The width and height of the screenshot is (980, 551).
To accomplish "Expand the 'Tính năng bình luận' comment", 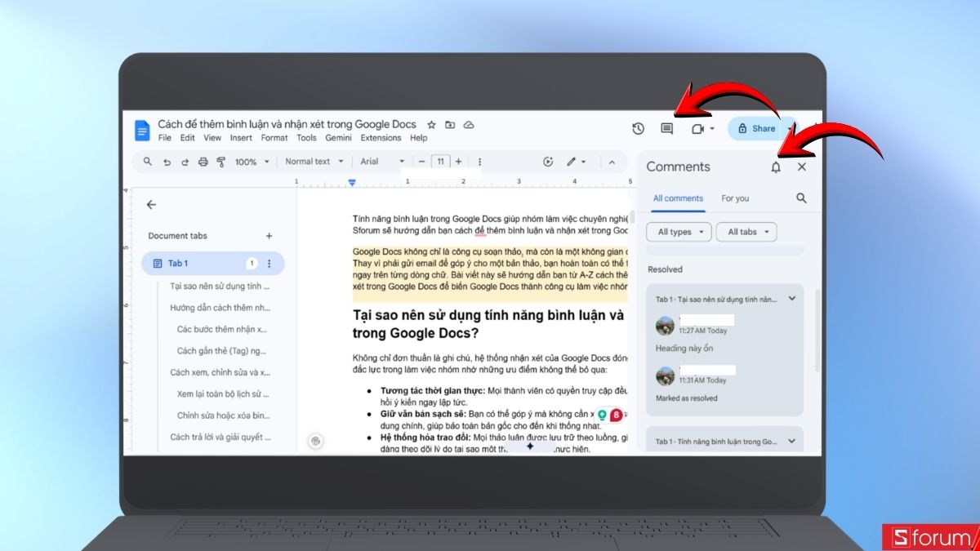I will click(791, 442).
